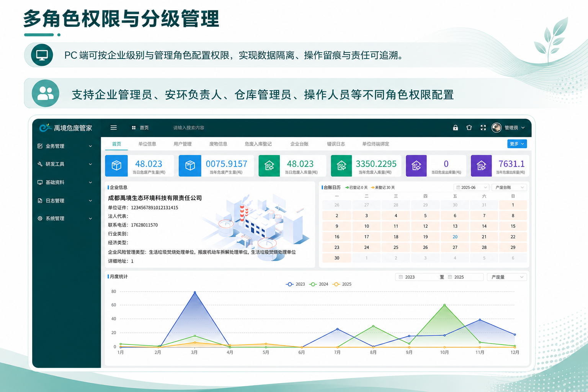
Task: Expand the 系统管理 menu chevron
Action: 90,219
